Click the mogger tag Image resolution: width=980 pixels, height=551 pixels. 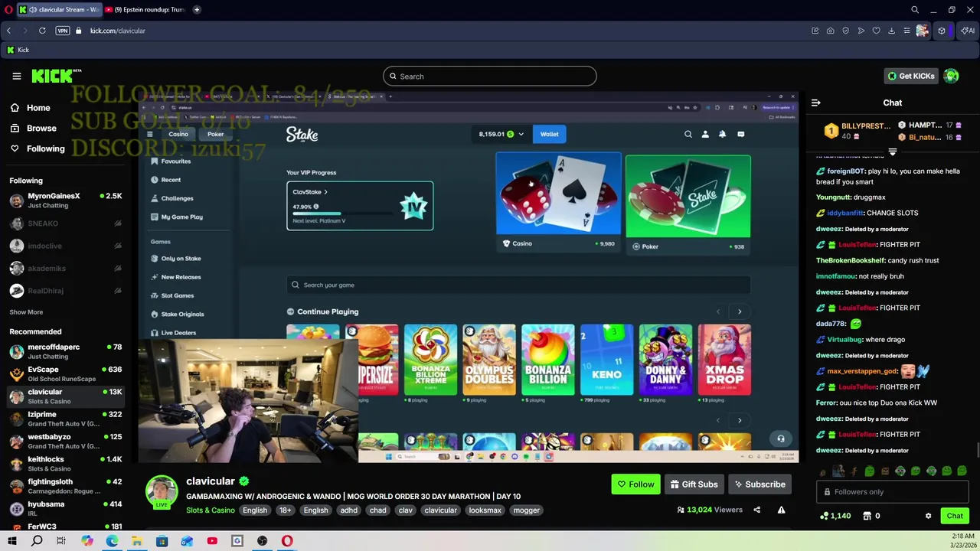527,510
